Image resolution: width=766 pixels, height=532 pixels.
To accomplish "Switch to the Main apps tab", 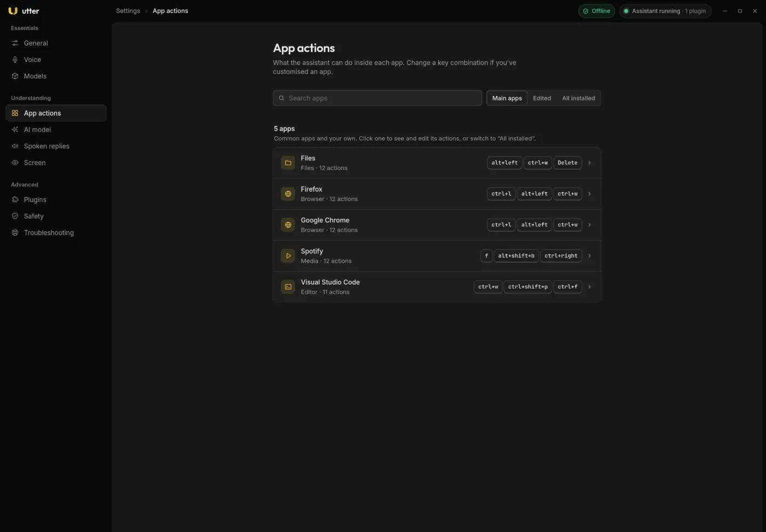I will pyautogui.click(x=507, y=98).
